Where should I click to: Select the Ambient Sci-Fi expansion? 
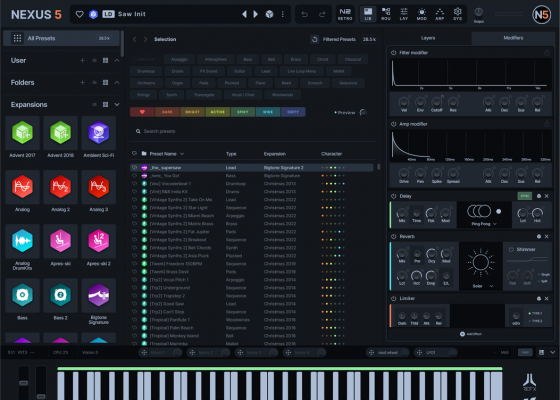click(99, 133)
